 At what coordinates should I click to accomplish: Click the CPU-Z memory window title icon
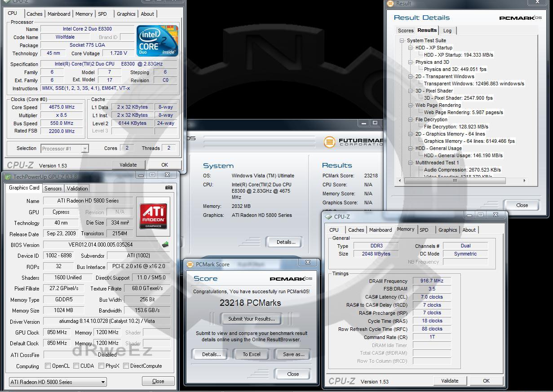(328, 216)
